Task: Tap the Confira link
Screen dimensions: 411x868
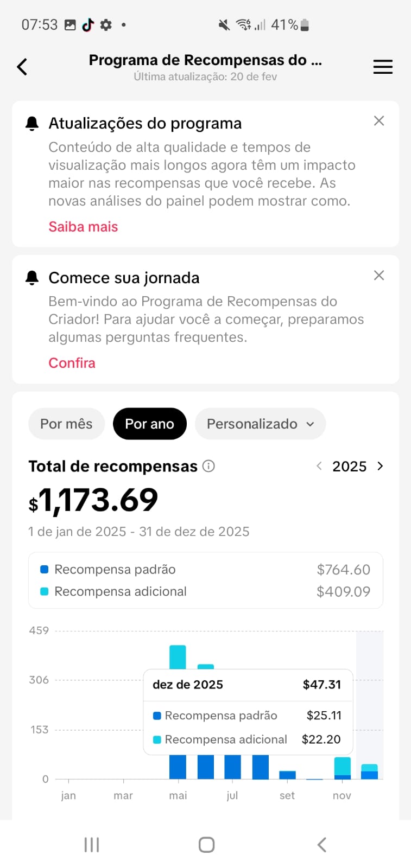Action: click(72, 363)
